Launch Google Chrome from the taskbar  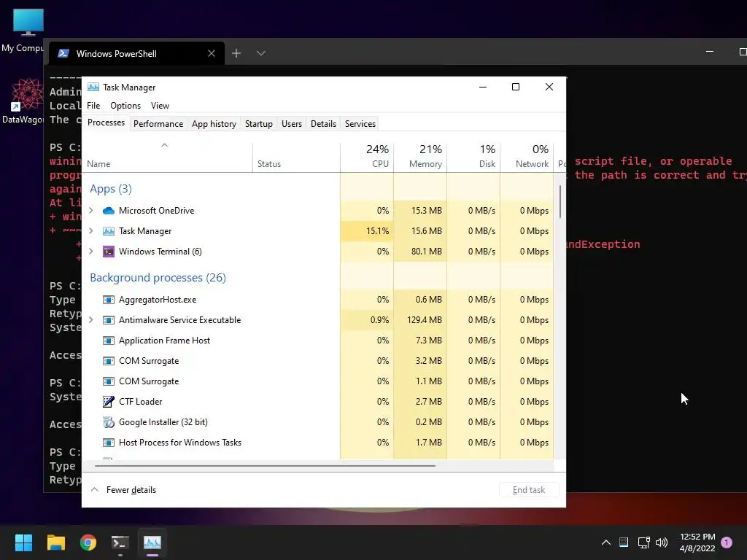(x=88, y=542)
